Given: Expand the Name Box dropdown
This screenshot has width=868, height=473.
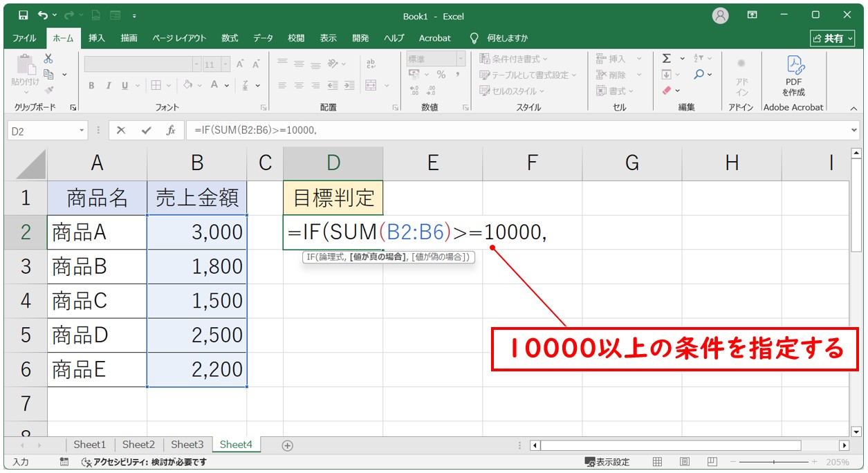Looking at the screenshot, I should pos(82,130).
